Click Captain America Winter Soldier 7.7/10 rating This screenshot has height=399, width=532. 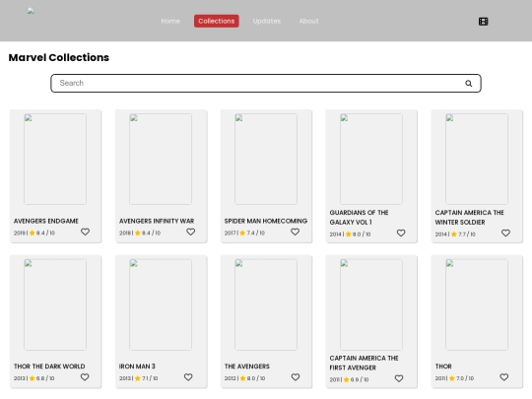455,234
